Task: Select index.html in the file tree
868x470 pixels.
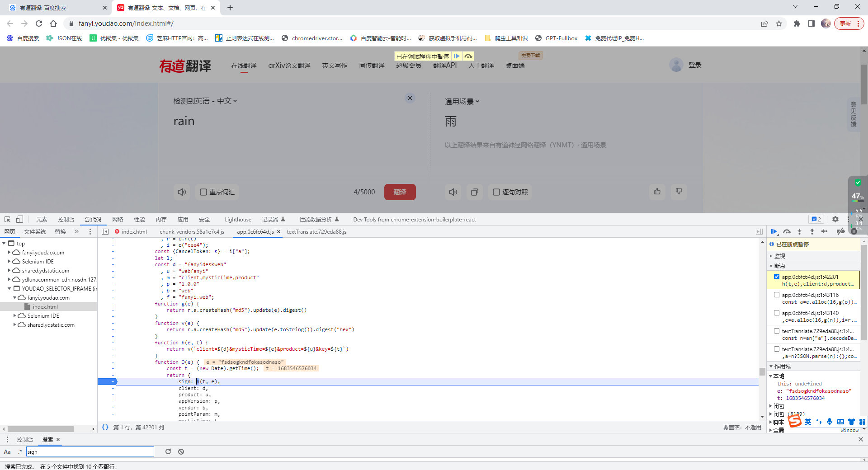Action: point(45,306)
